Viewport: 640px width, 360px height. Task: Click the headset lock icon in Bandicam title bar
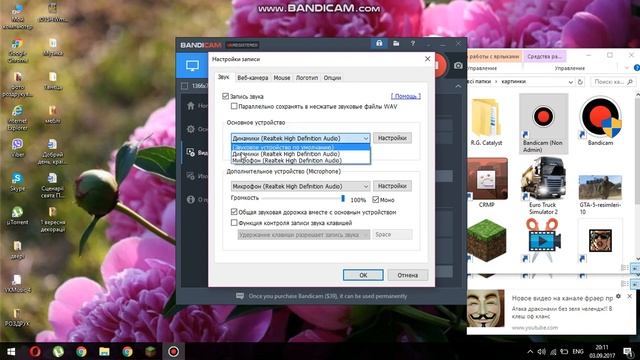pyautogui.click(x=379, y=43)
